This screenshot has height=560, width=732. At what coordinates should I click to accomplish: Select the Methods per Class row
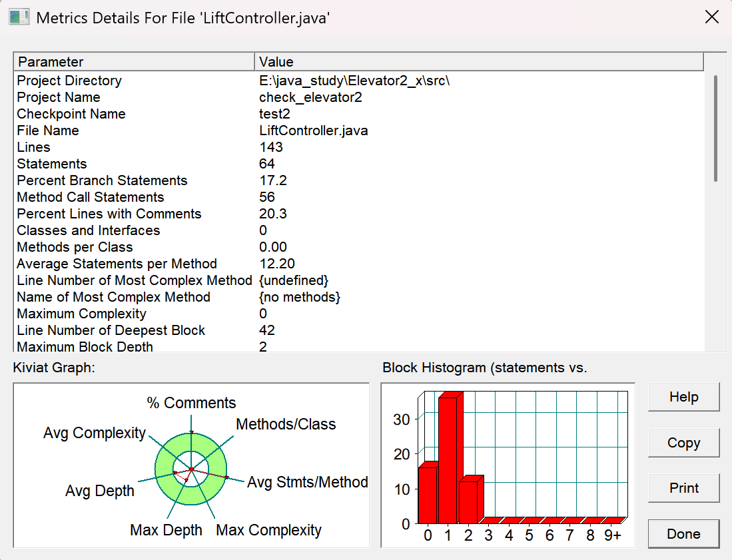click(358, 247)
